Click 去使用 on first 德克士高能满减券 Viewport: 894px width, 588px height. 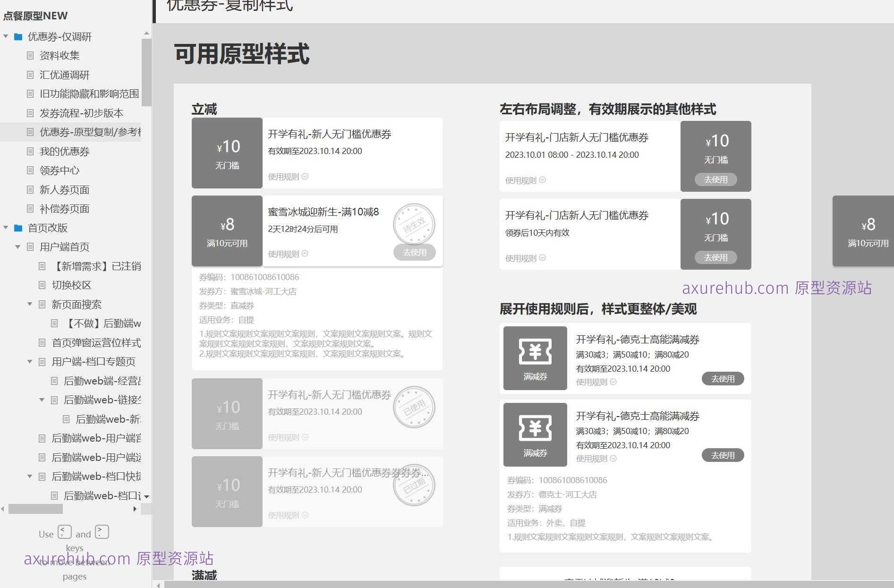point(723,379)
